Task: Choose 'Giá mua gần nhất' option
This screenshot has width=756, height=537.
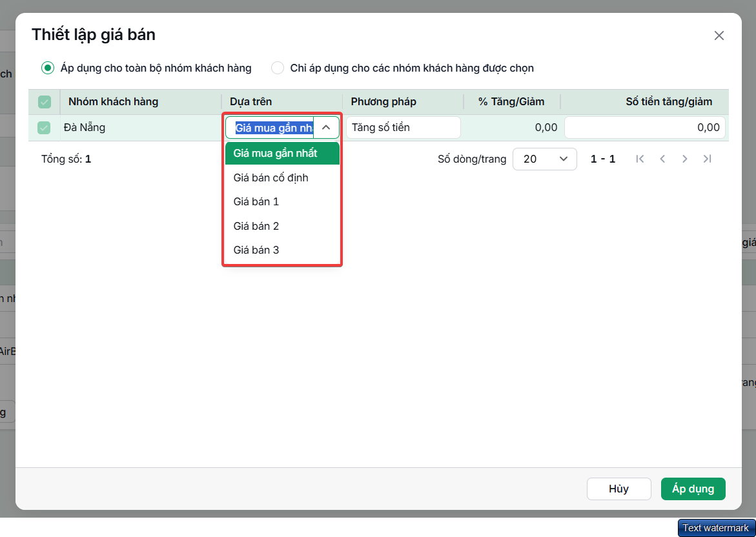Action: click(x=283, y=154)
